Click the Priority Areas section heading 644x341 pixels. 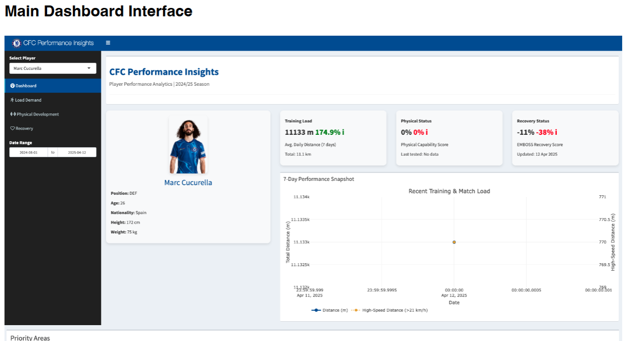click(30, 338)
